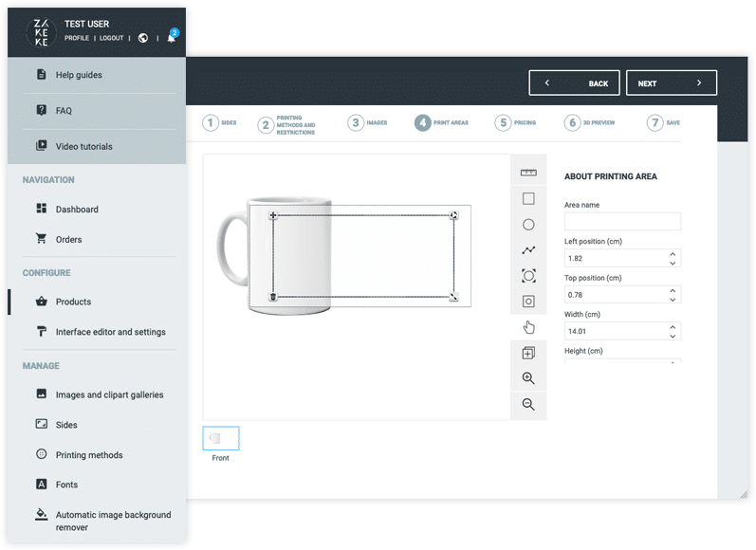The image size is (756, 550).
Task: Activate the hand pan tool
Action: click(x=528, y=327)
